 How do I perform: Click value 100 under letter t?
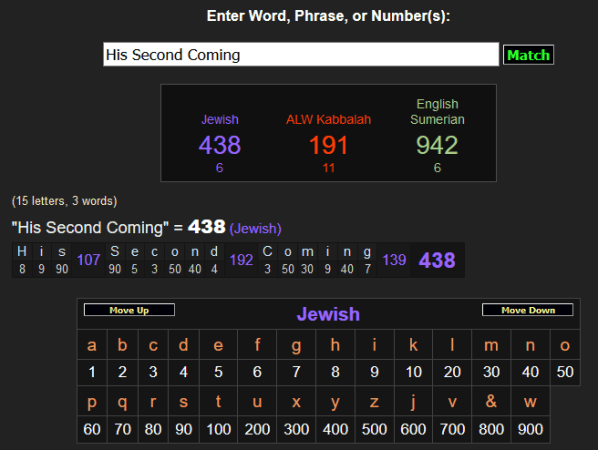tap(219, 429)
